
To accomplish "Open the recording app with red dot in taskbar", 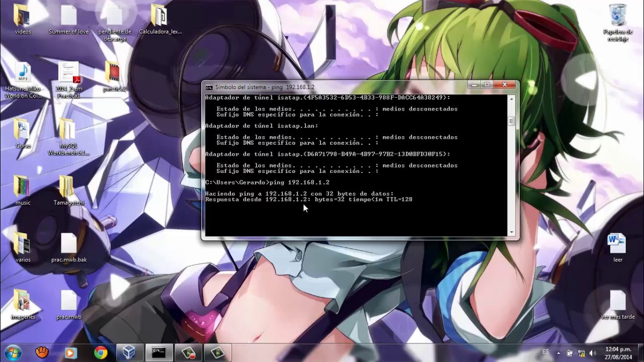I will pos(188,352).
